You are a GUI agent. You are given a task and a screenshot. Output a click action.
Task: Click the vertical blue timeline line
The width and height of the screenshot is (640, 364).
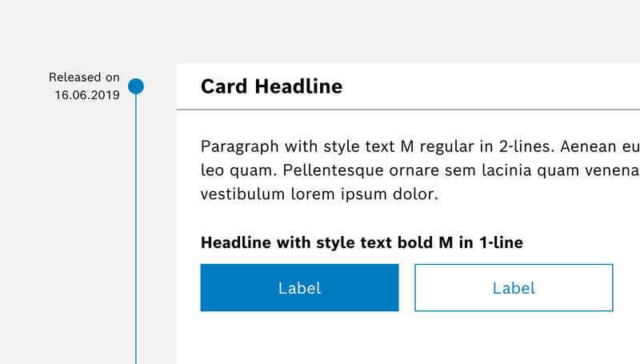coord(136,240)
